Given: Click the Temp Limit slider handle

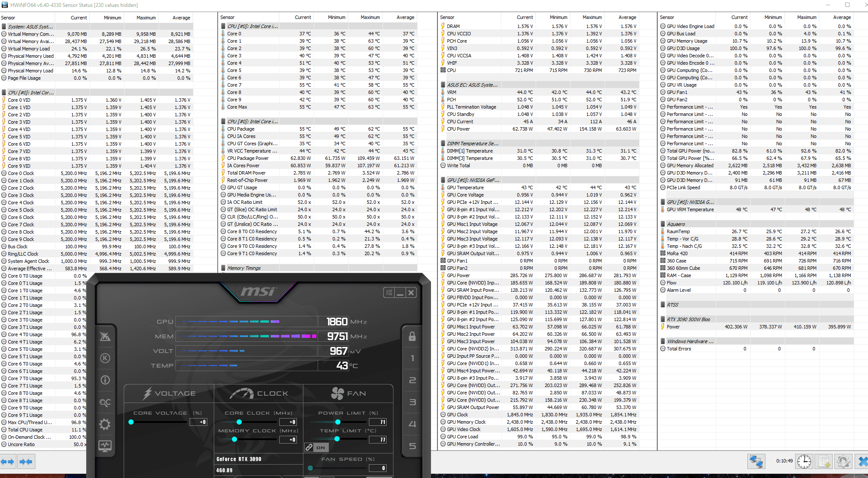Looking at the screenshot, I should 337,439.
